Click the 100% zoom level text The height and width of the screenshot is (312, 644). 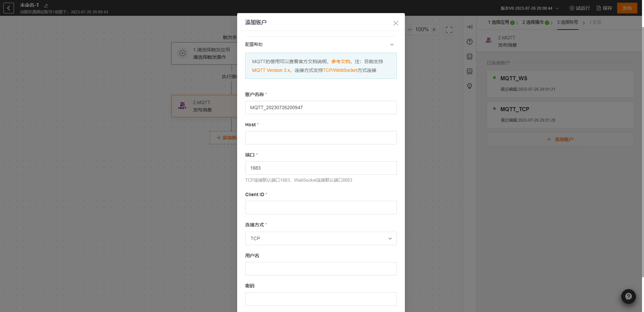pos(422,30)
